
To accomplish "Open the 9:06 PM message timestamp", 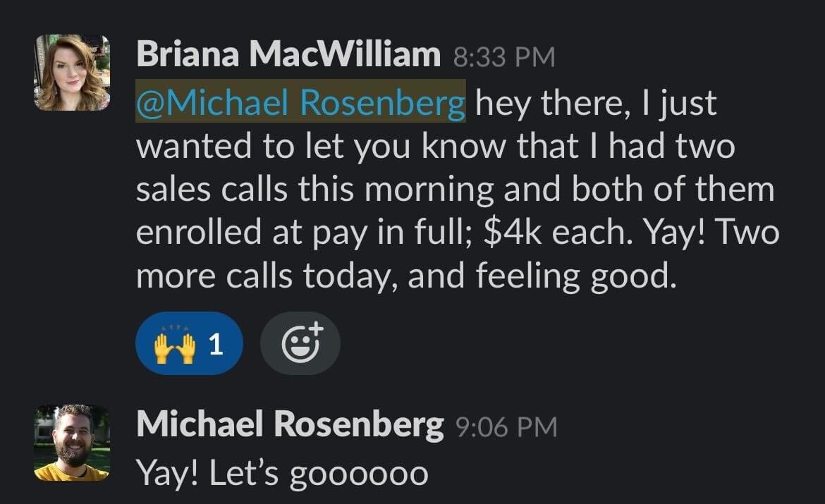I will tap(506, 426).
